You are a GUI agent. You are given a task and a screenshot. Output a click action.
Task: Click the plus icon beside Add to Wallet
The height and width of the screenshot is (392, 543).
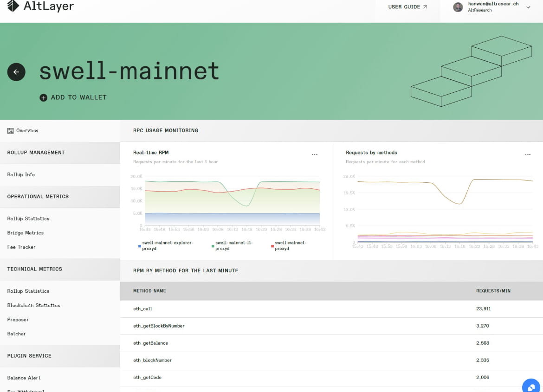click(x=43, y=98)
